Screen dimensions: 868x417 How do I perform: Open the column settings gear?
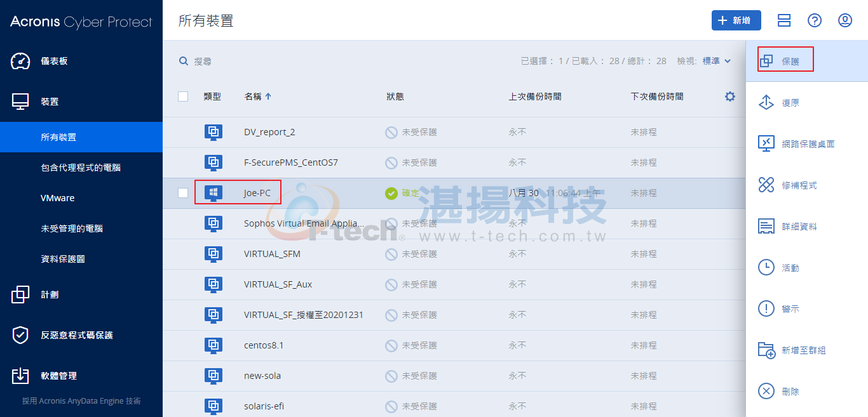[730, 96]
